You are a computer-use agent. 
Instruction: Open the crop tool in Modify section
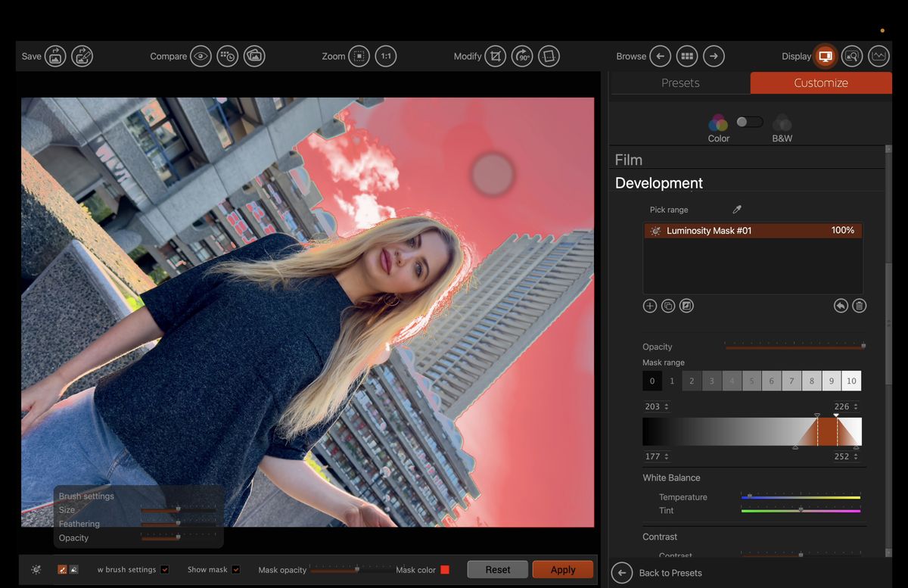(496, 56)
